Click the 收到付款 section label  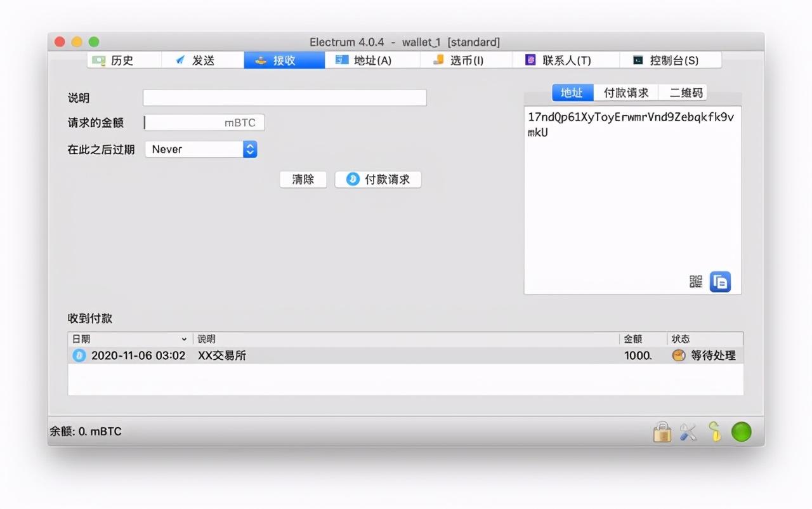(x=90, y=319)
